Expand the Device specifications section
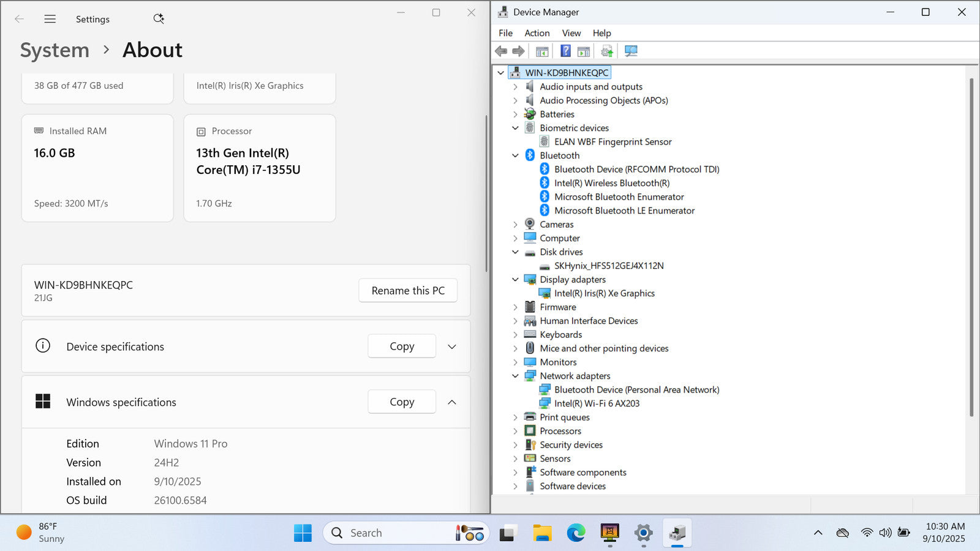The height and width of the screenshot is (551, 980). pos(452,347)
